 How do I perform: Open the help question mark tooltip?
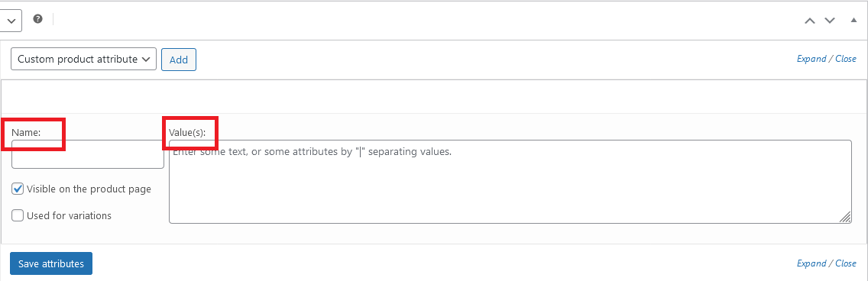click(37, 19)
